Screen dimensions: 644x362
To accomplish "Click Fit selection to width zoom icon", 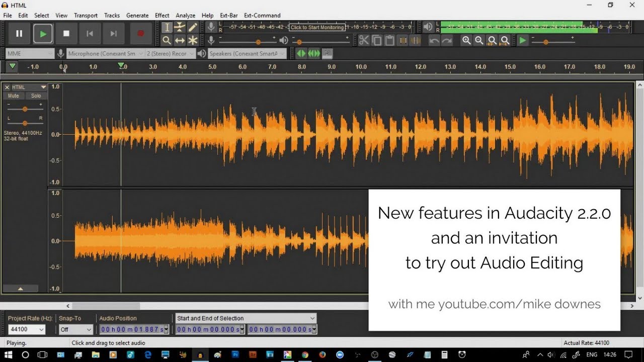I will (x=492, y=41).
